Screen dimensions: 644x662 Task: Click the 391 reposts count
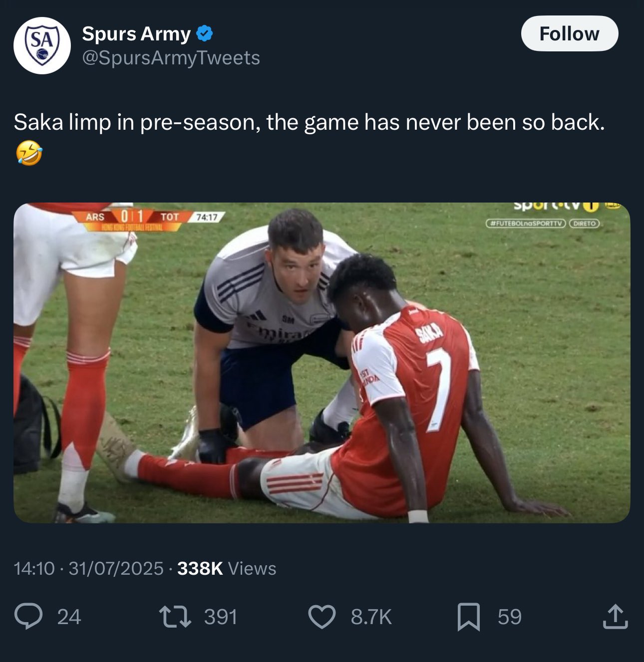click(x=220, y=617)
